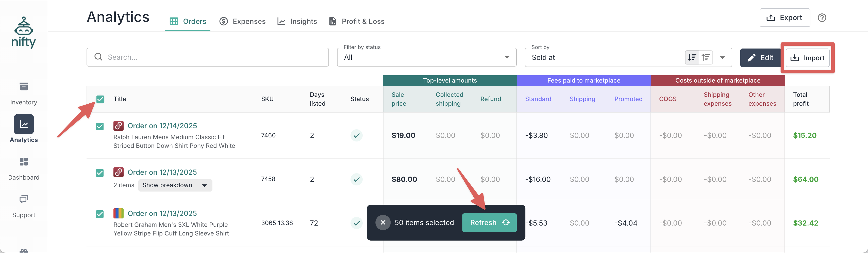The image size is (868, 253).
Task: Sort ascending using the sort icon
Action: click(706, 57)
